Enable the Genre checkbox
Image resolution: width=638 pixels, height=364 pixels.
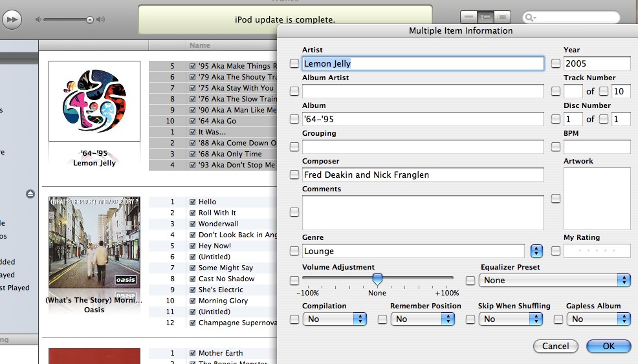tap(294, 251)
